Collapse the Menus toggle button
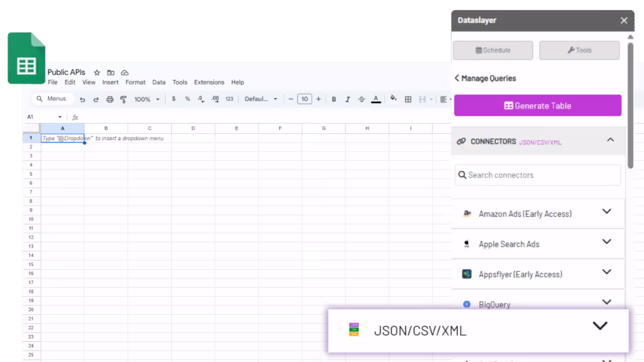The height and width of the screenshot is (362, 644). click(x=53, y=99)
